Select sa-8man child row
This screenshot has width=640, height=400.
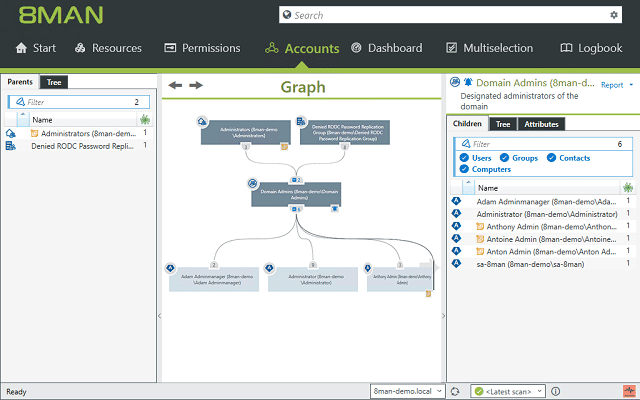(x=542, y=264)
